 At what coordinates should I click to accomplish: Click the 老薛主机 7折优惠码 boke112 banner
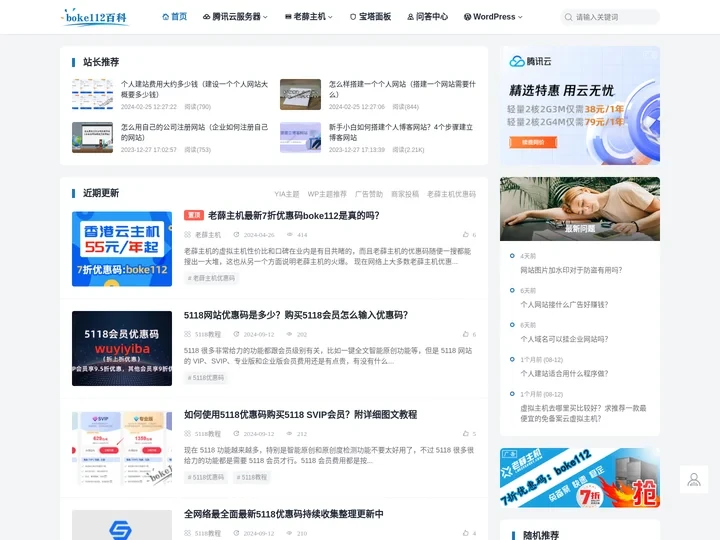pos(580,478)
